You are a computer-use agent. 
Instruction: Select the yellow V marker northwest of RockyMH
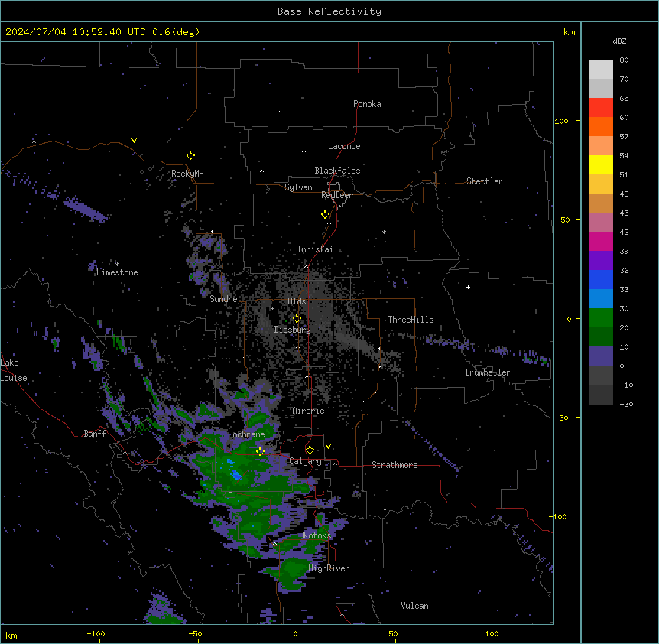[x=134, y=141]
